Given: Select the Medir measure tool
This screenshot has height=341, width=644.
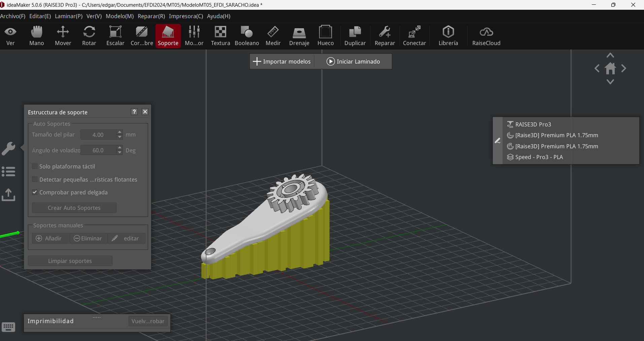Looking at the screenshot, I should pyautogui.click(x=273, y=36).
